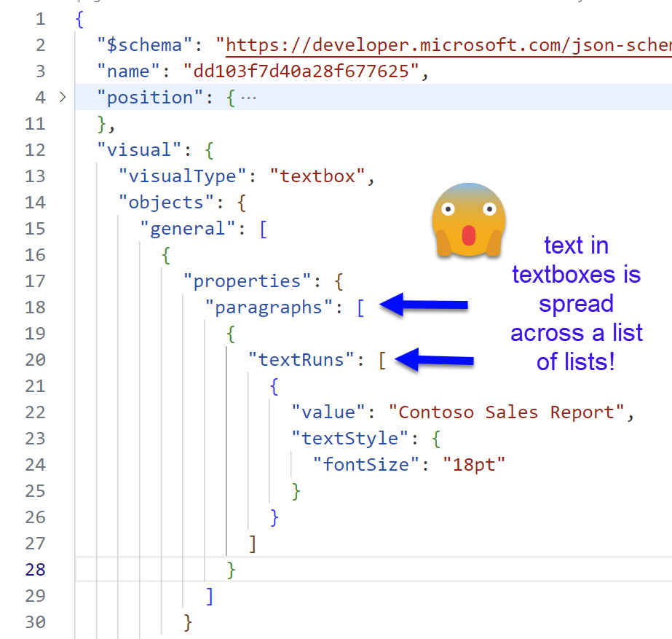Place cursor on the empty highlighted line 28
This screenshot has height=639, width=672.
click(x=437, y=570)
